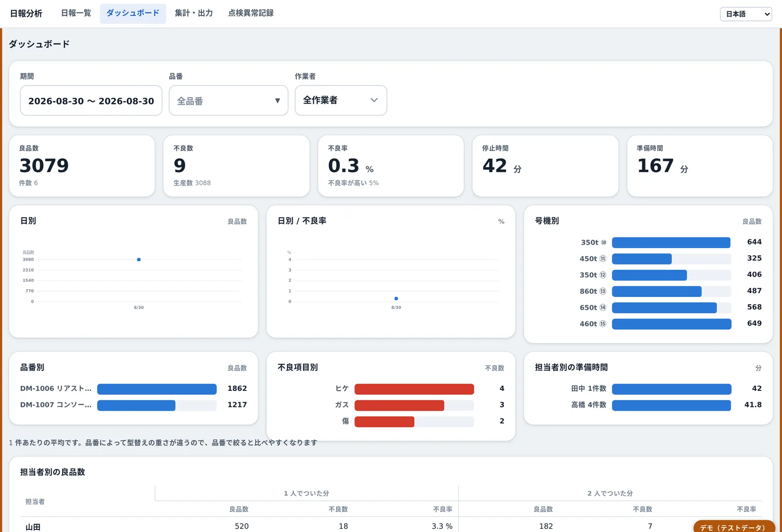The height and width of the screenshot is (532, 782).
Task: Click the 350t ⑫ bar showing 406
Action: (x=650, y=275)
